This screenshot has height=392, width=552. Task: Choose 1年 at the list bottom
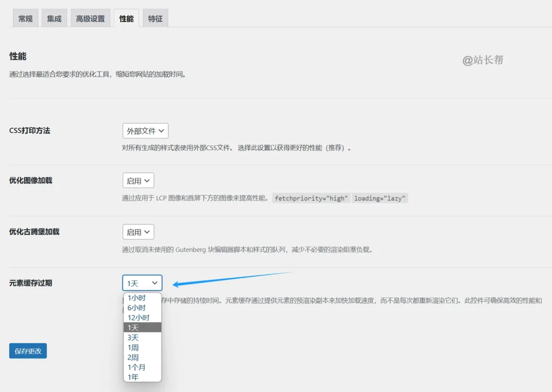pos(133,377)
